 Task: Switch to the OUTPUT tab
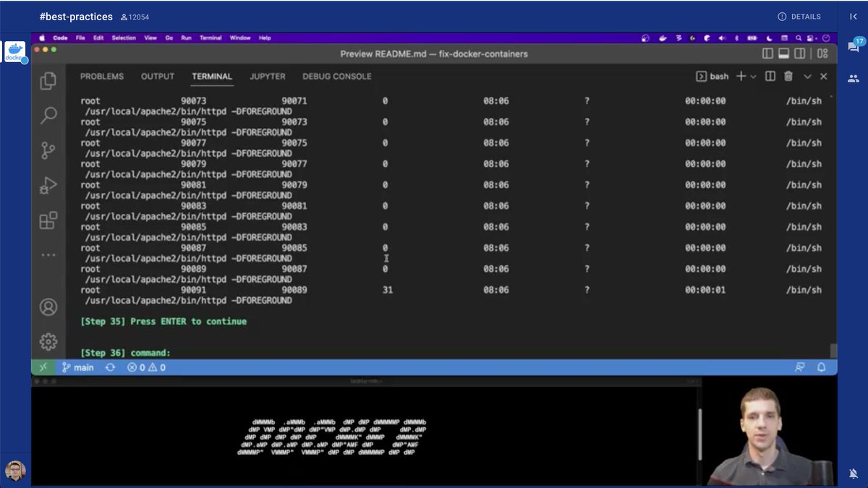[158, 76]
